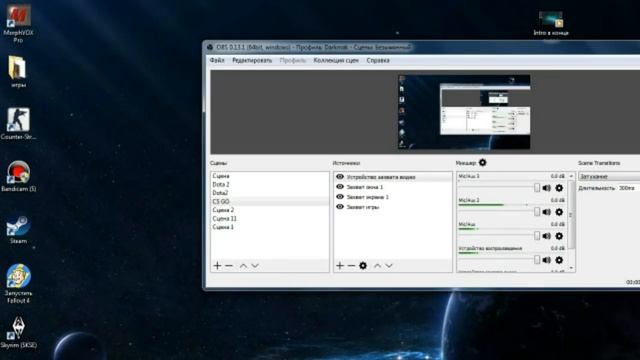
Task: Select Захват окна 1 source row
Action: (393, 187)
